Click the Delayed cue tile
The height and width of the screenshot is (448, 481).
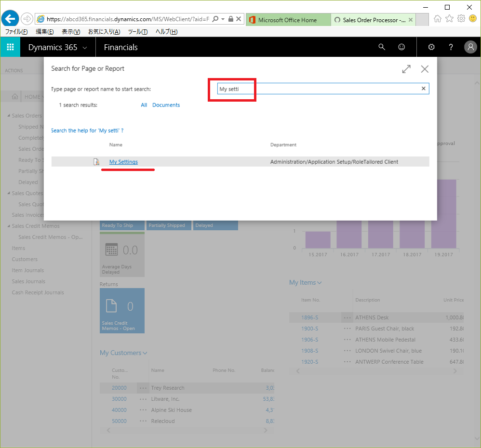click(215, 225)
